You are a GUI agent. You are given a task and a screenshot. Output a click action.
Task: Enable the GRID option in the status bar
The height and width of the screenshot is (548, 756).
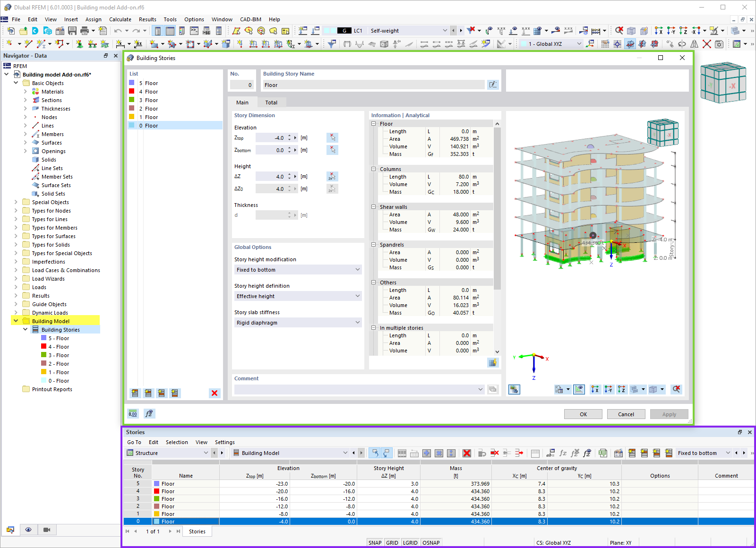tap(392, 542)
